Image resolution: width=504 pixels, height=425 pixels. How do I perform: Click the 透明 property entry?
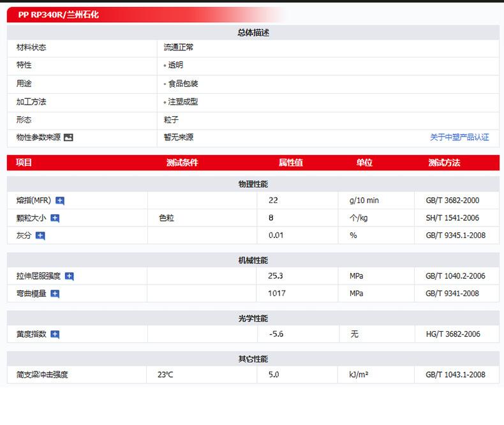click(175, 65)
